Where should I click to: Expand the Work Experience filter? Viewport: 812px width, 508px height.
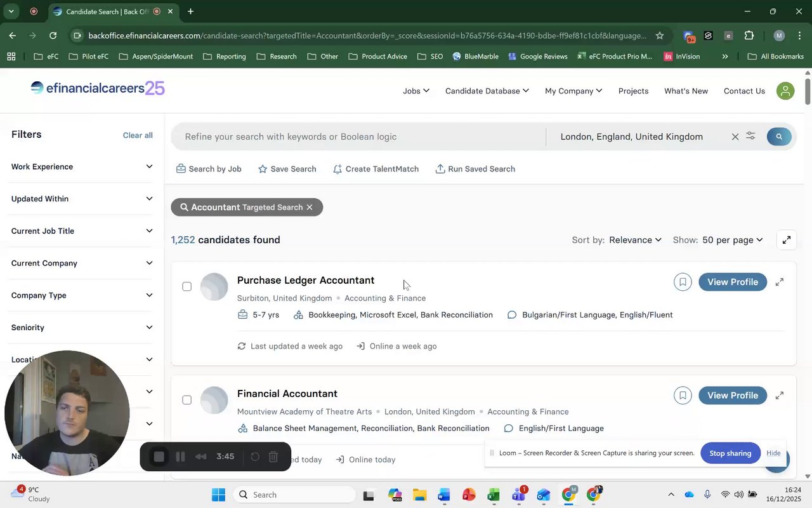click(x=82, y=166)
